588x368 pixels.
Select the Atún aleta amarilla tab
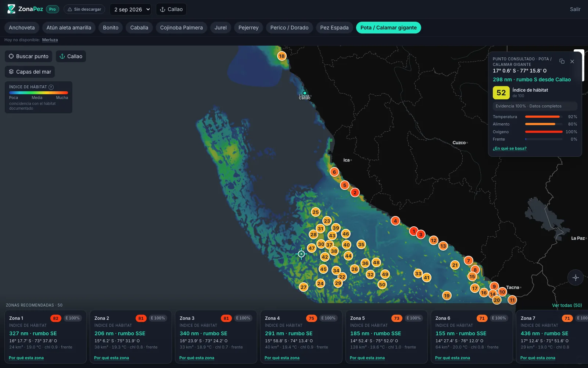click(69, 28)
